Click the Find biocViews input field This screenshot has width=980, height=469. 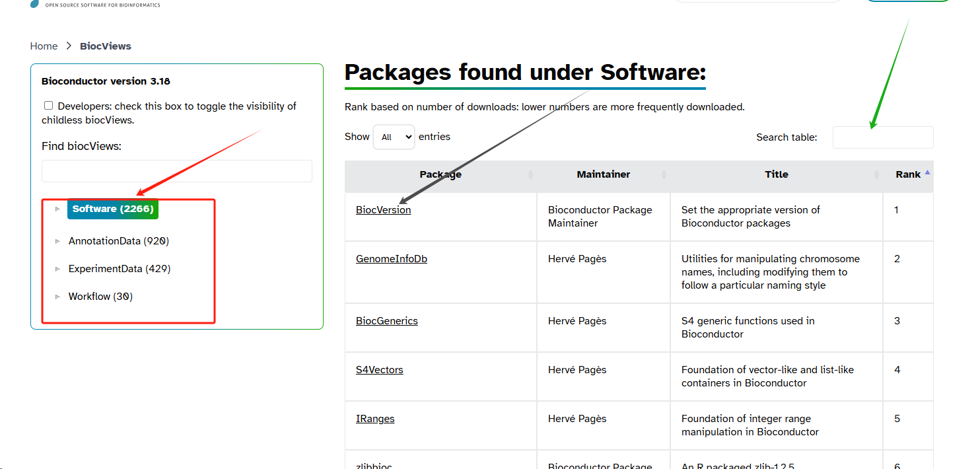[x=177, y=171]
